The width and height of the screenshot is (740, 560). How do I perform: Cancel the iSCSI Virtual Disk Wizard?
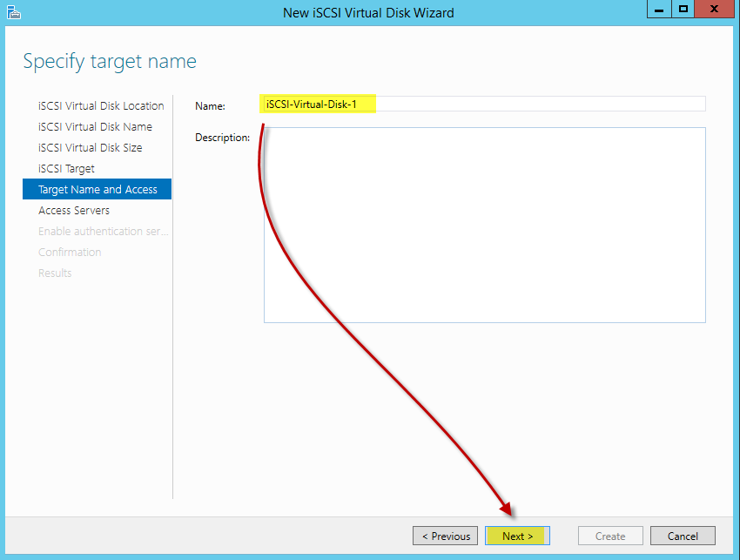click(x=683, y=536)
